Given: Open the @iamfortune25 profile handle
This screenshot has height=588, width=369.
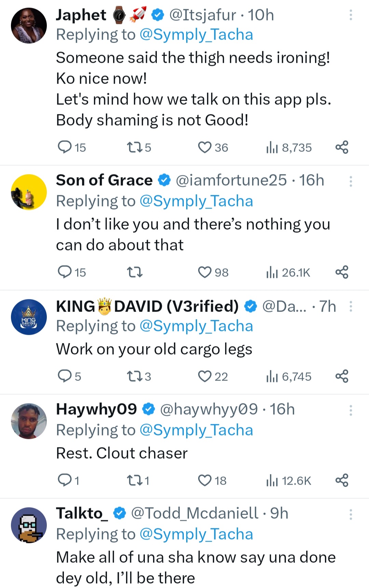Looking at the screenshot, I should click(x=231, y=180).
